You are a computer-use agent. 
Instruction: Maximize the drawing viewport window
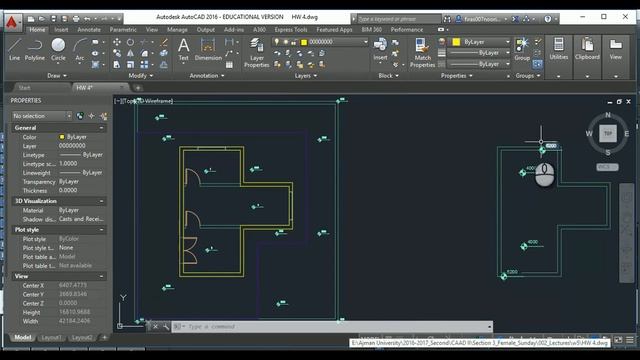(619, 102)
